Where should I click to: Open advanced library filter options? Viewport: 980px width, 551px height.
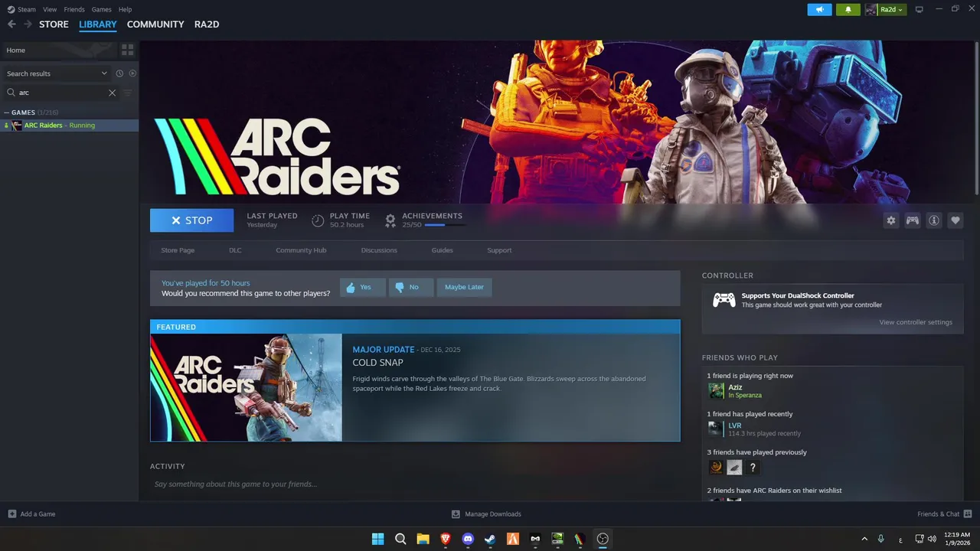tap(128, 93)
